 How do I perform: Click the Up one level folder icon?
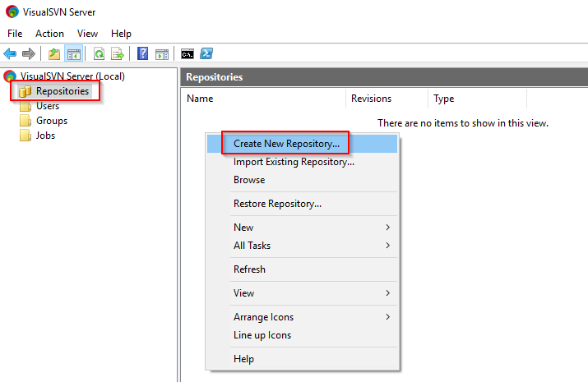(54, 54)
